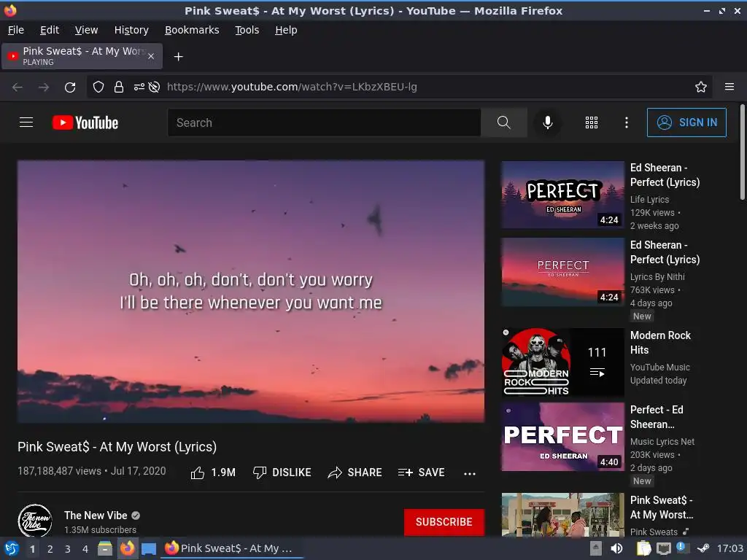Screen dimensions: 747x560
Task: Switch to workspace 3
Action: [68, 549]
